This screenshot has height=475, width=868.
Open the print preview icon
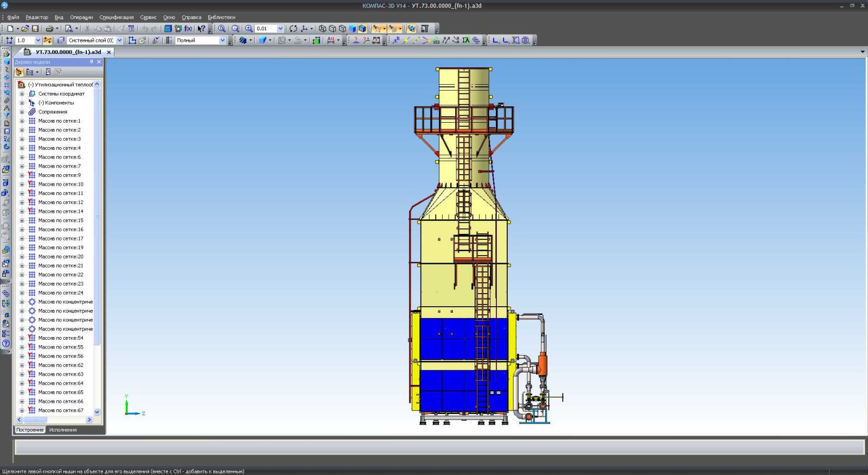69,28
